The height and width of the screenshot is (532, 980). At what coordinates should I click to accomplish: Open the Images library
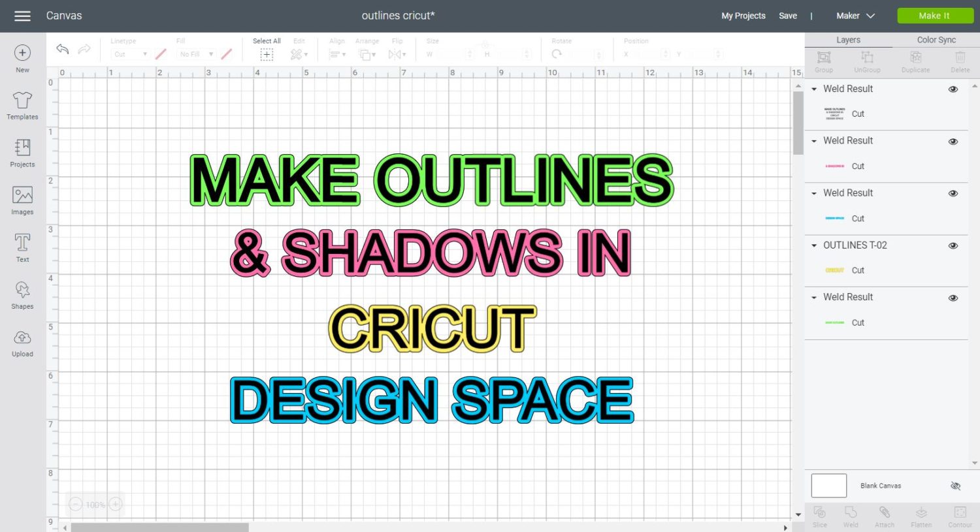pyautogui.click(x=22, y=199)
